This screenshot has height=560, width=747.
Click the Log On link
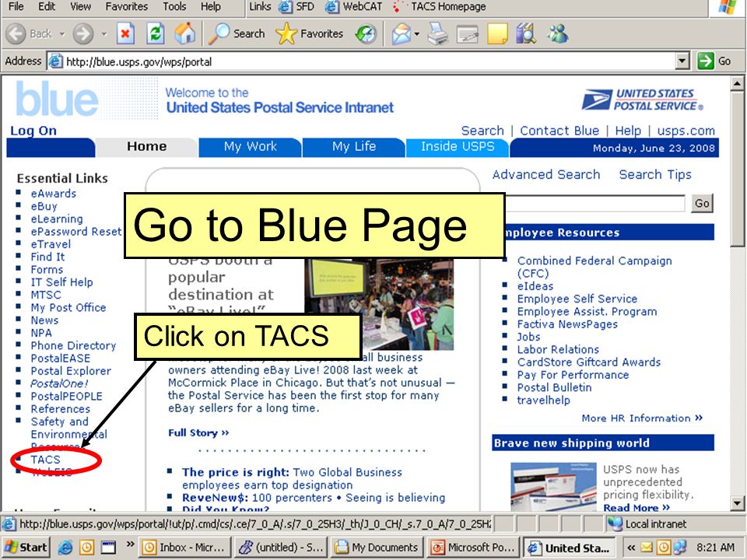pos(33,131)
